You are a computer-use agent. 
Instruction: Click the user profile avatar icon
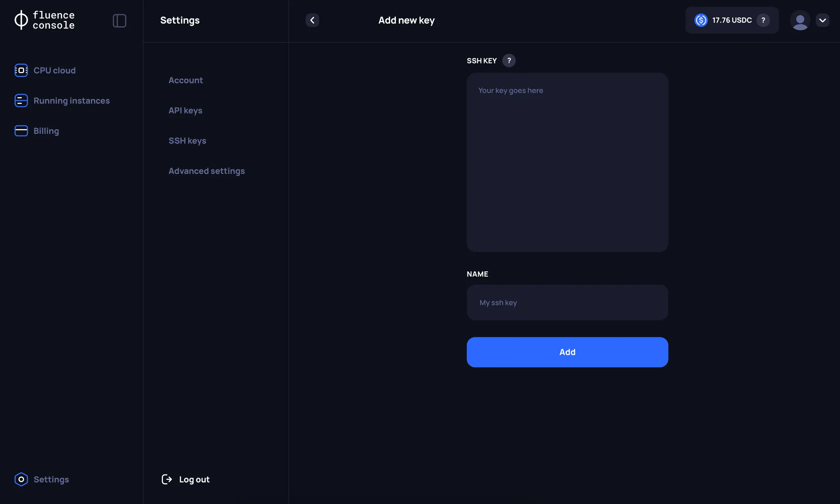[x=800, y=21]
